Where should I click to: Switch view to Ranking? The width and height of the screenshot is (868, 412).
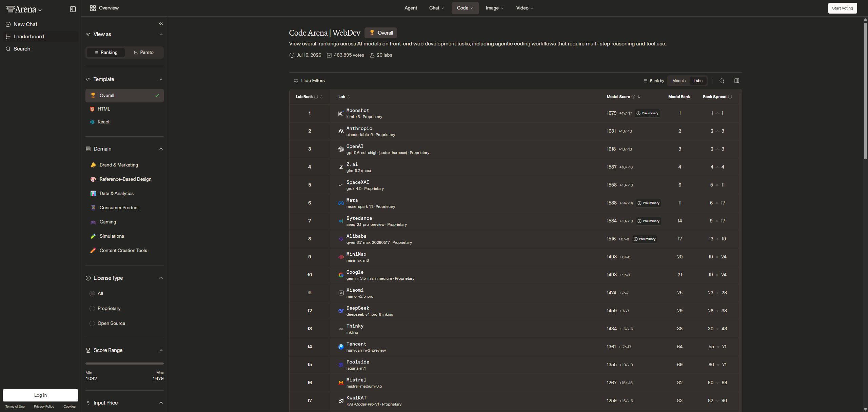click(x=106, y=53)
